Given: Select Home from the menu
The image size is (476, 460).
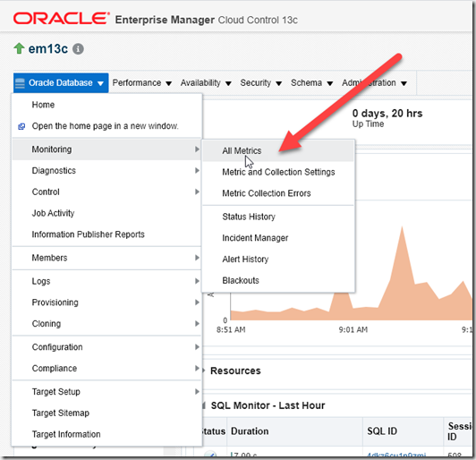Looking at the screenshot, I should tap(106, 105).
